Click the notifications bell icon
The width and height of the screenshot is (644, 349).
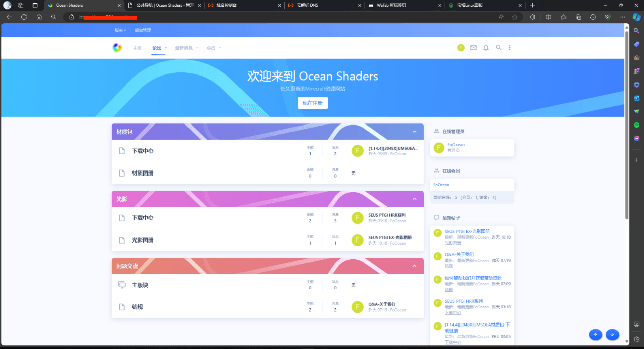486,48
